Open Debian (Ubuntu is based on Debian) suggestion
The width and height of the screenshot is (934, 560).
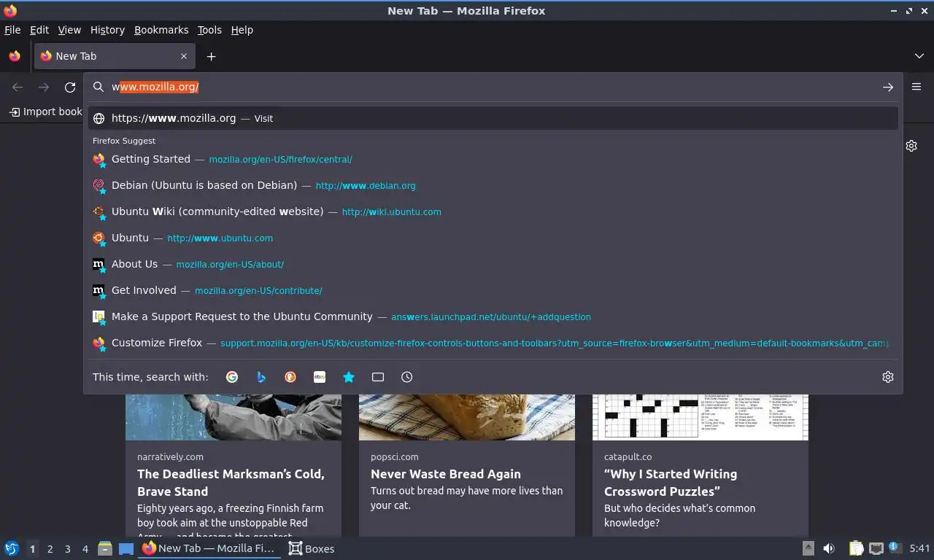click(493, 185)
